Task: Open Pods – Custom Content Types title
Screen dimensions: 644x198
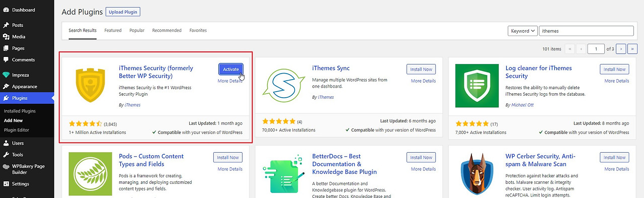Action: [151, 160]
